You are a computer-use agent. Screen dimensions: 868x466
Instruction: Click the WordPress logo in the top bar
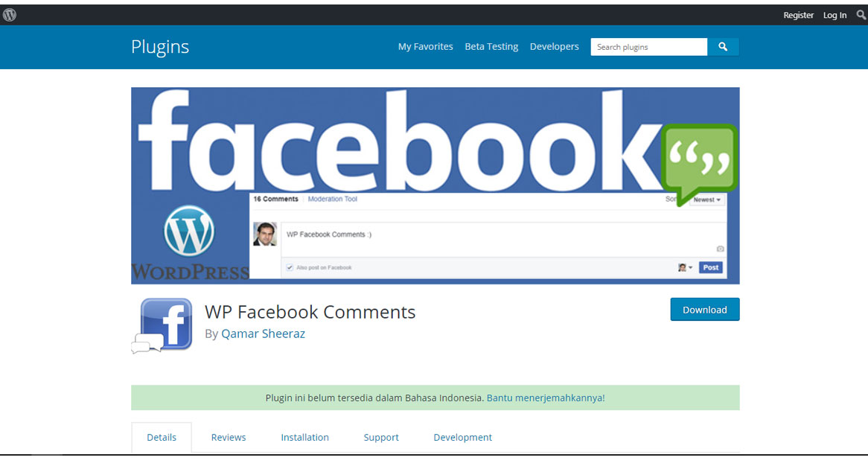click(x=9, y=14)
